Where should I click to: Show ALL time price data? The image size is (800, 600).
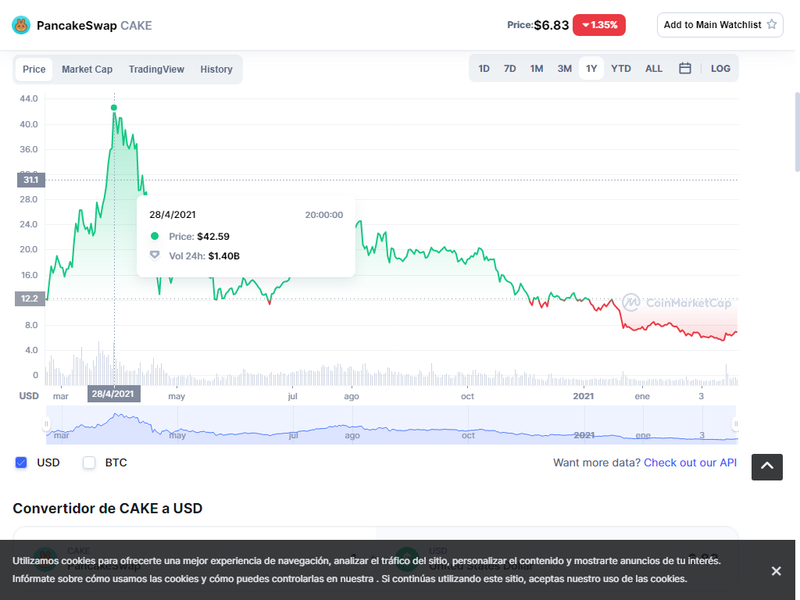(x=654, y=69)
